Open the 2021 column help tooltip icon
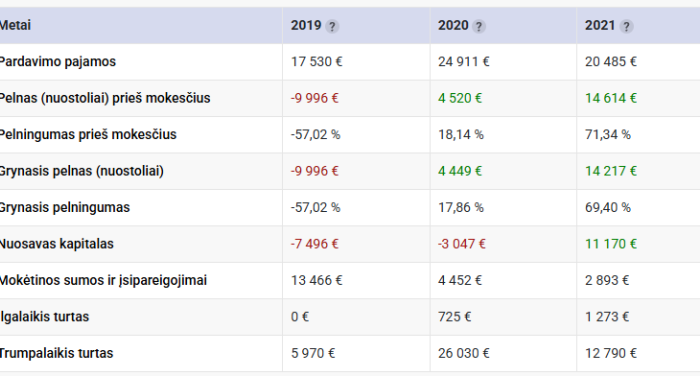 pos(626,26)
